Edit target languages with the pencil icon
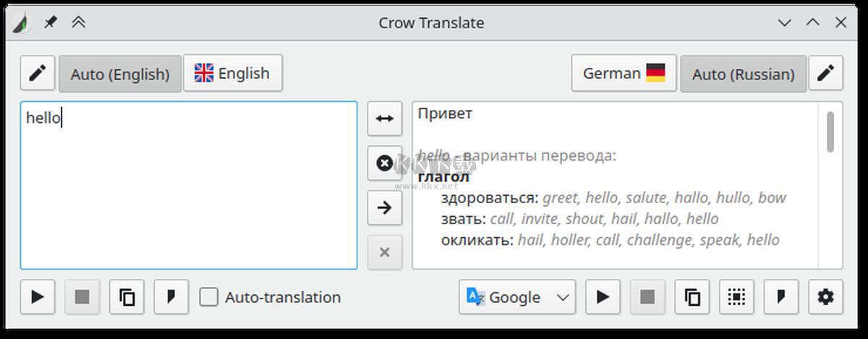Image resolution: width=868 pixels, height=339 pixels. click(x=825, y=74)
